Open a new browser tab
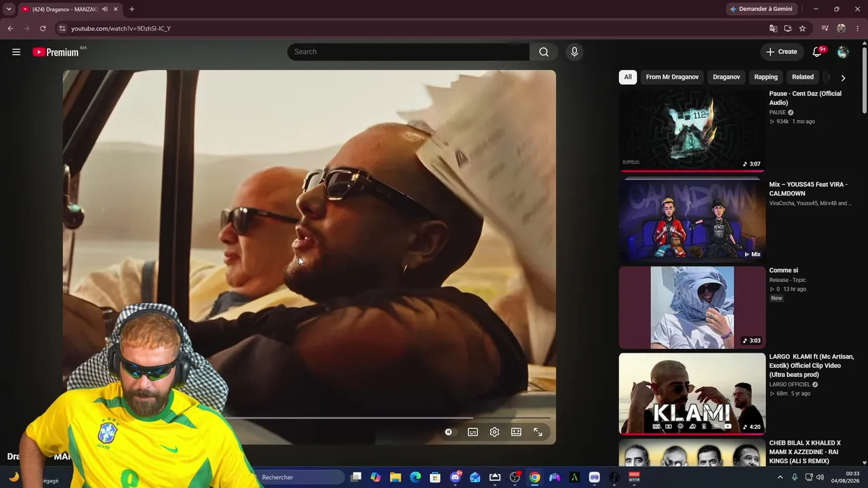This screenshot has height=488, width=868. pos(132,9)
